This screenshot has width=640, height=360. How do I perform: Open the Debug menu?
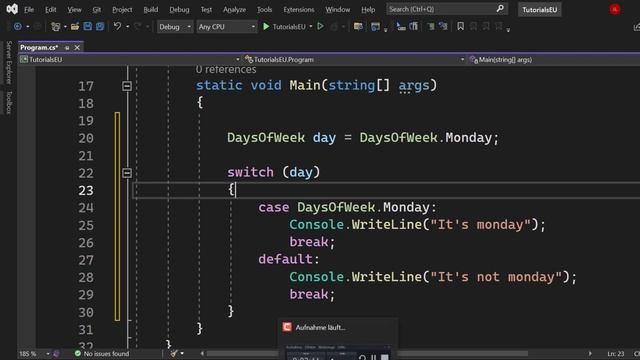pos(179,9)
